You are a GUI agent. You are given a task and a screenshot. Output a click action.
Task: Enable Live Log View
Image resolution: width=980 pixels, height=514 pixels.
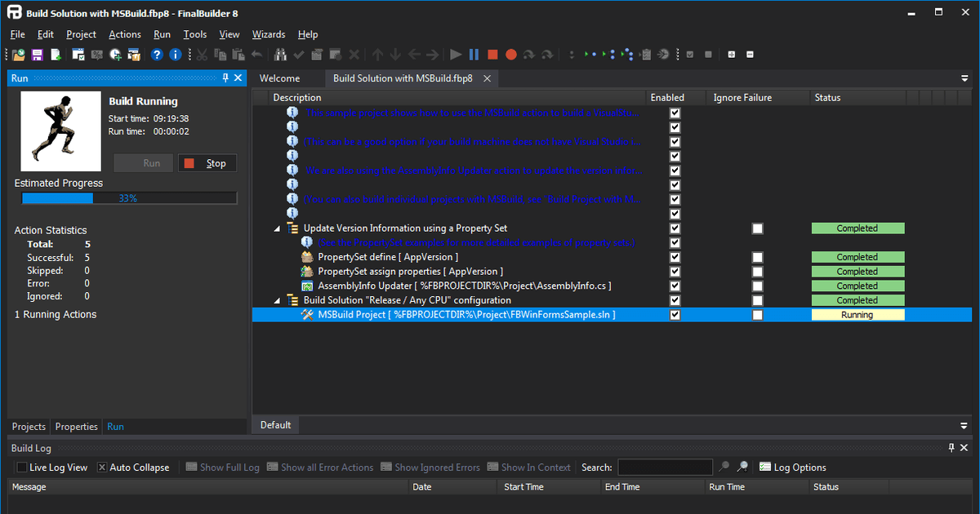(22, 467)
